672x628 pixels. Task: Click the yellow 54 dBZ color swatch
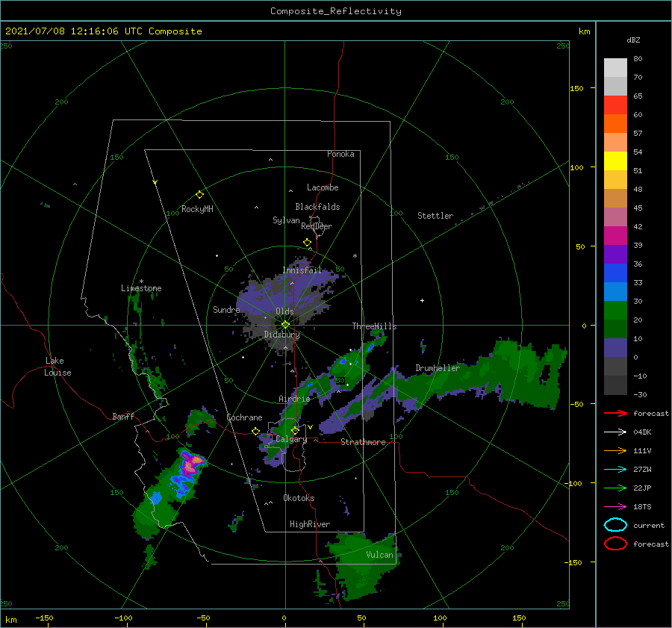pyautogui.click(x=615, y=161)
